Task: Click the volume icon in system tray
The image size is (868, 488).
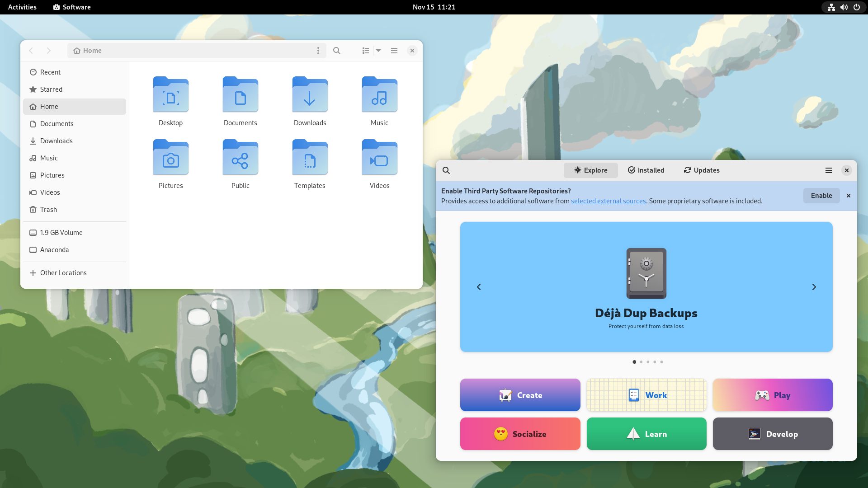Action: pyautogui.click(x=844, y=7)
